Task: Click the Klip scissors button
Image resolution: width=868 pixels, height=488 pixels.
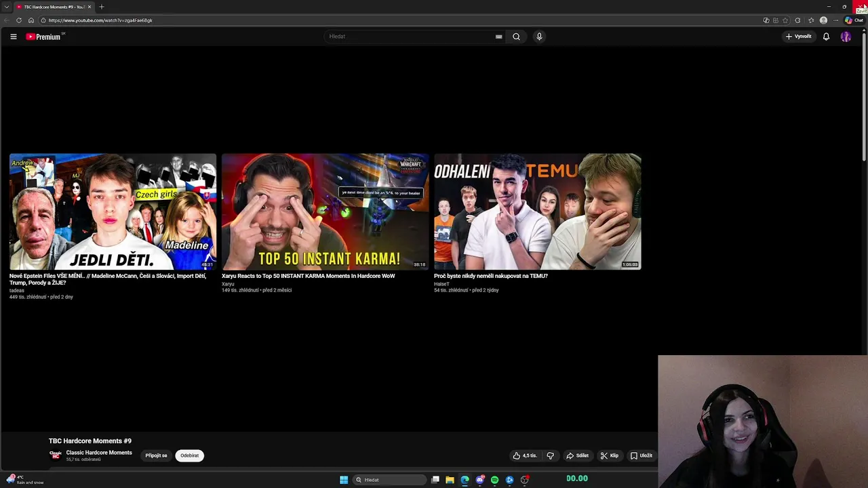Action: pos(610,455)
